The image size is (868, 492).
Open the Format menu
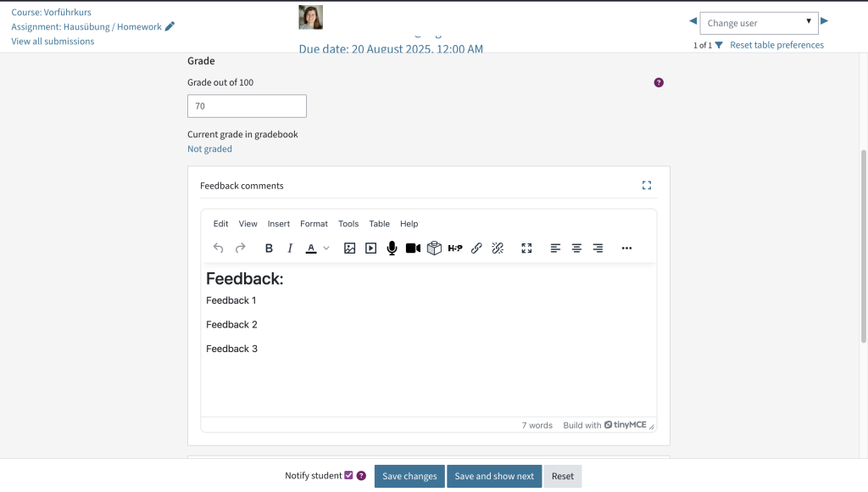[x=314, y=224]
